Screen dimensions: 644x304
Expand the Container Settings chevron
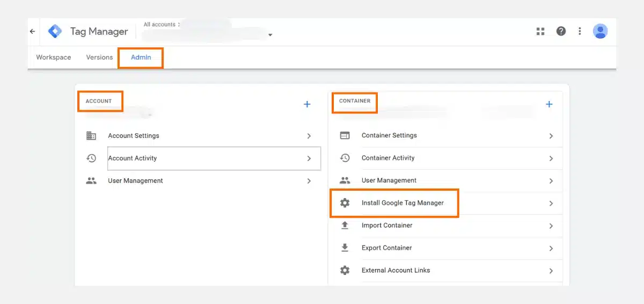551,136
